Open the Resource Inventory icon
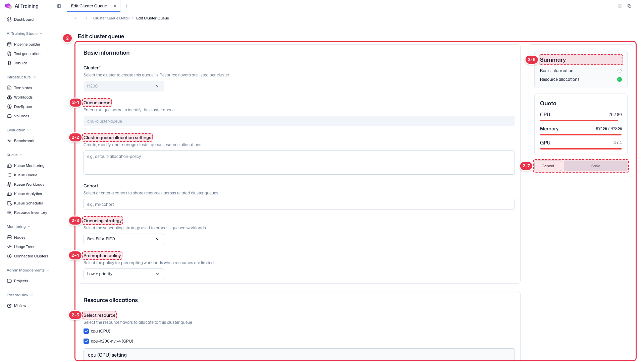Image resolution: width=644 pixels, height=362 pixels. pyautogui.click(x=9, y=213)
